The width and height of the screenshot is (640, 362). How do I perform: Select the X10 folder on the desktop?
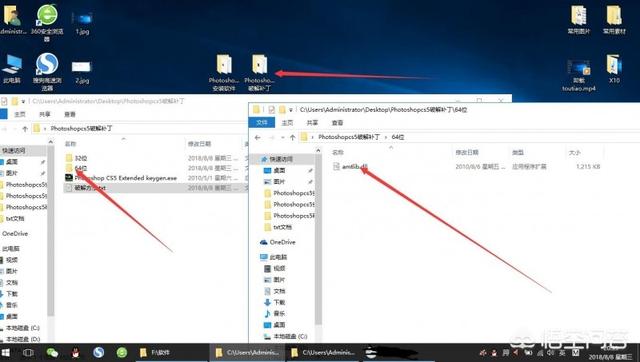[x=614, y=69]
